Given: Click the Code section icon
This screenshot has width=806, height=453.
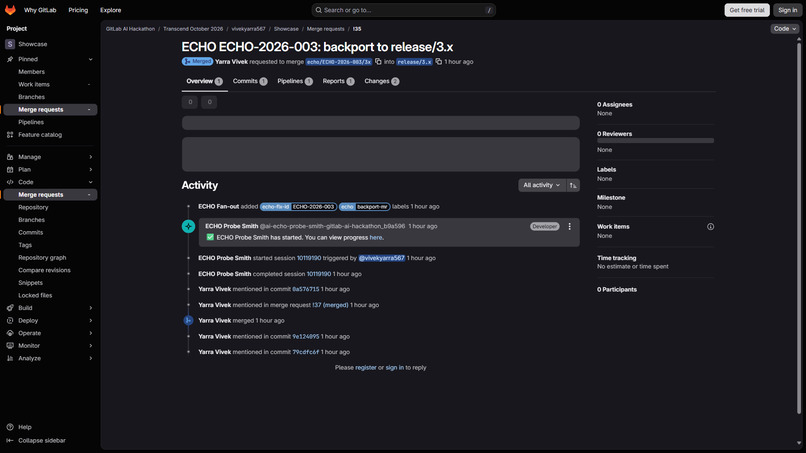Looking at the screenshot, I should pyautogui.click(x=10, y=182).
